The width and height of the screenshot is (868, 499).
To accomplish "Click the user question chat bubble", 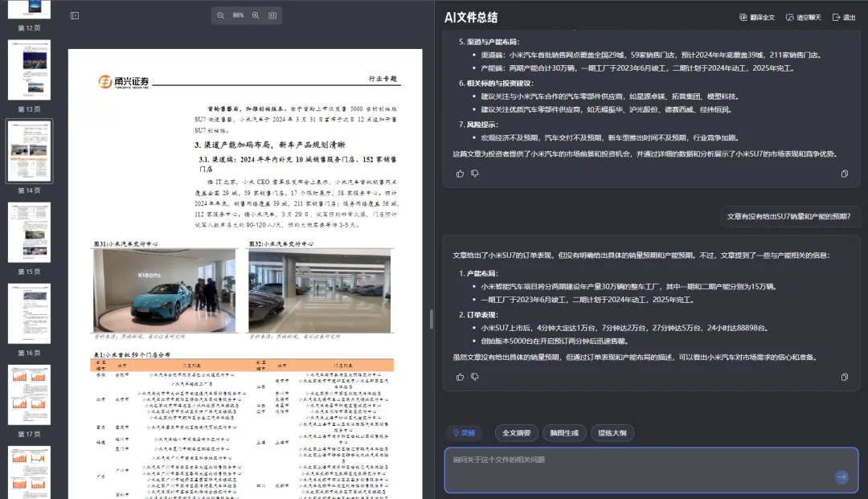I will coord(788,216).
